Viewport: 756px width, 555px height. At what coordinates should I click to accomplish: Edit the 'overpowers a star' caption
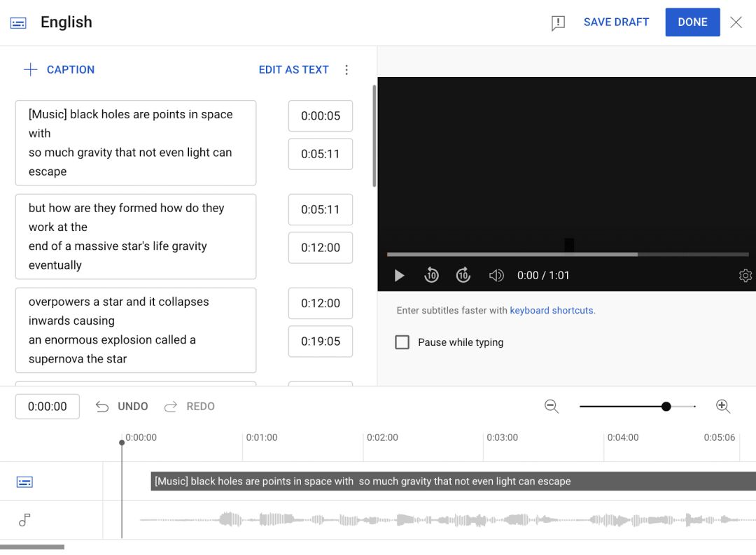[x=136, y=330]
